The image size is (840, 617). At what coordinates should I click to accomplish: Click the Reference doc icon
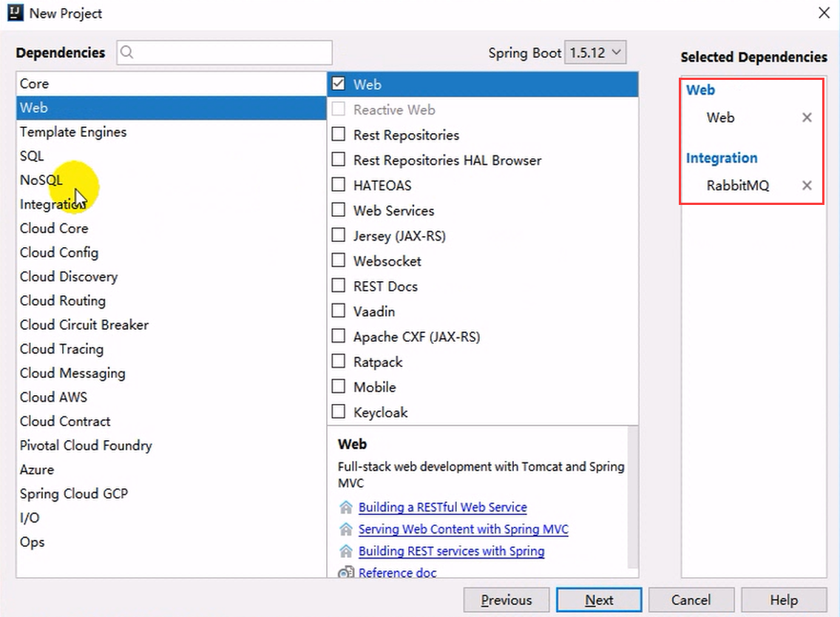click(x=346, y=572)
